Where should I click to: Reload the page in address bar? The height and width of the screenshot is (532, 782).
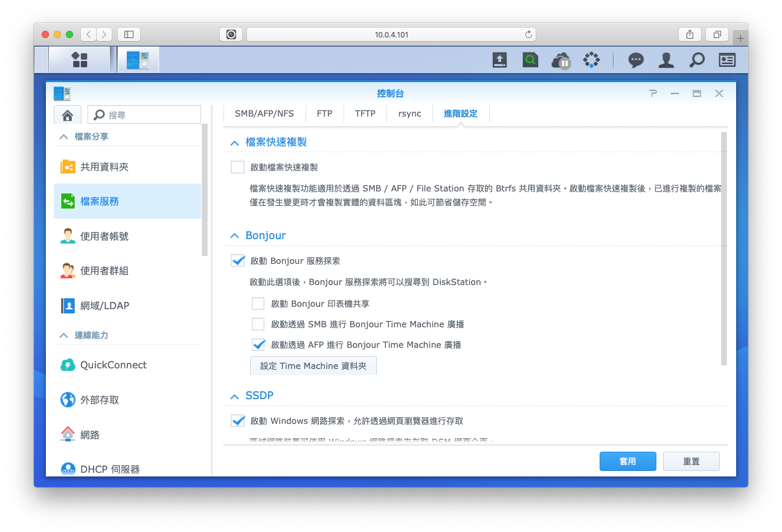pyautogui.click(x=528, y=34)
